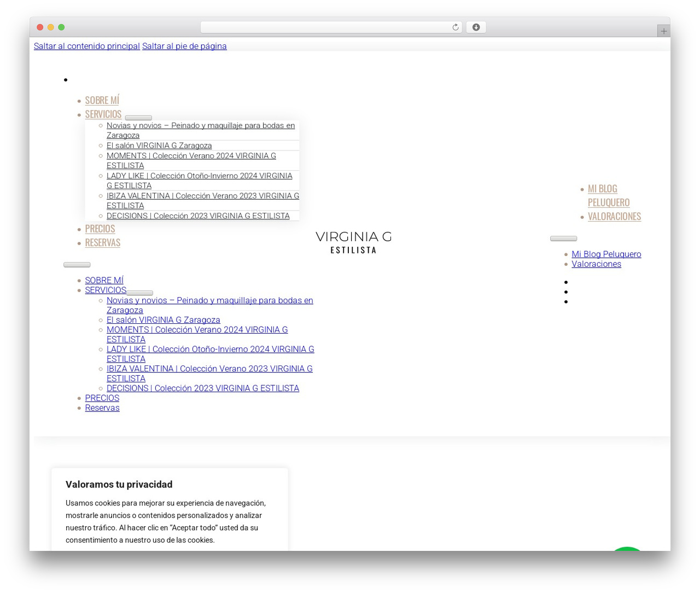
Task: Toggle the left mobile menu button
Action: point(77,265)
